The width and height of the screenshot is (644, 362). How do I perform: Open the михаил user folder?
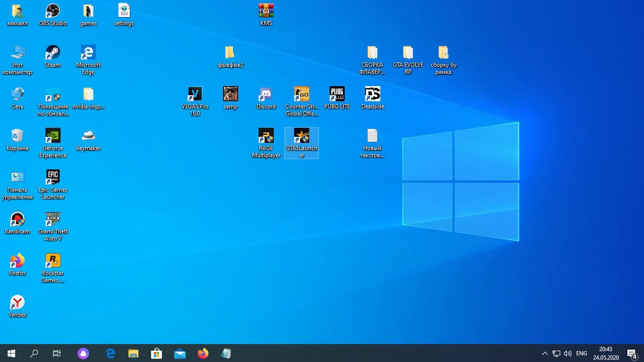tap(17, 15)
